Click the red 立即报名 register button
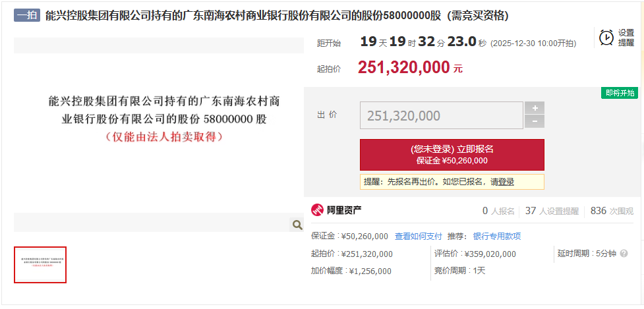The height and width of the screenshot is (309, 644). pos(452,155)
